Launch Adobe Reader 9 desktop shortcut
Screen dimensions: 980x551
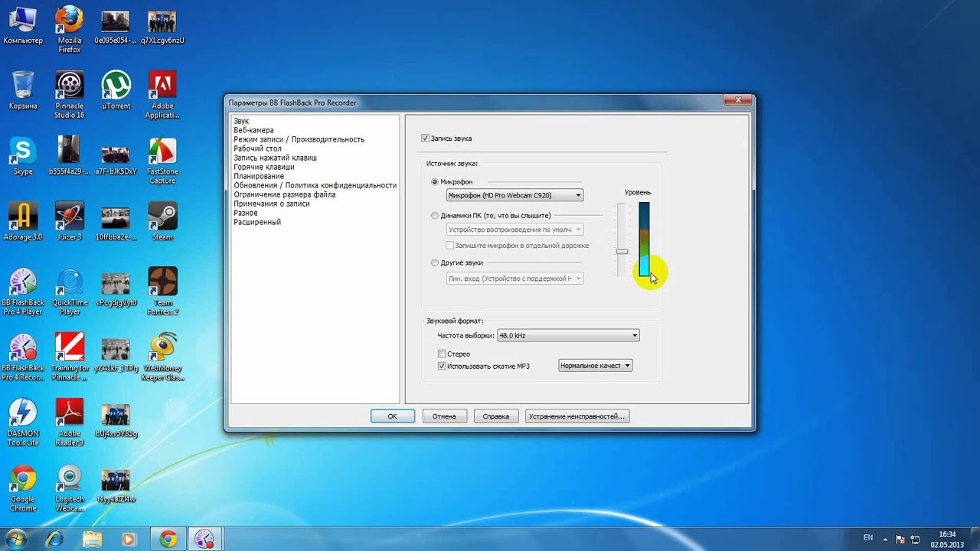click(x=70, y=423)
